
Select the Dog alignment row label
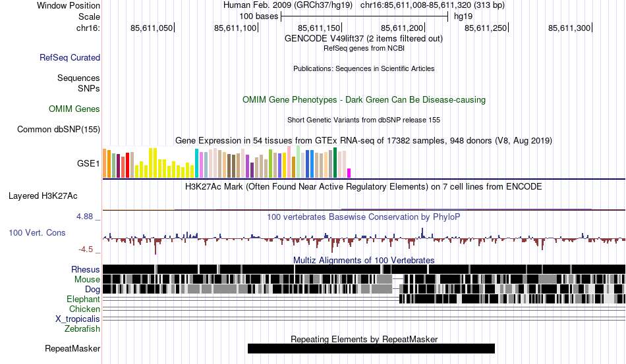tap(92, 290)
